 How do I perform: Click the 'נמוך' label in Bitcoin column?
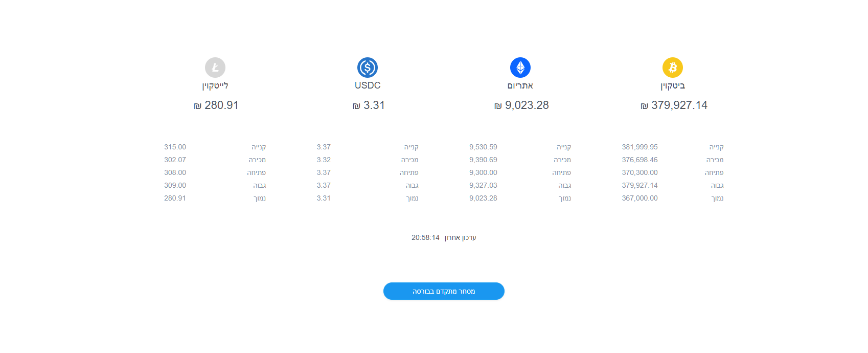(x=717, y=198)
